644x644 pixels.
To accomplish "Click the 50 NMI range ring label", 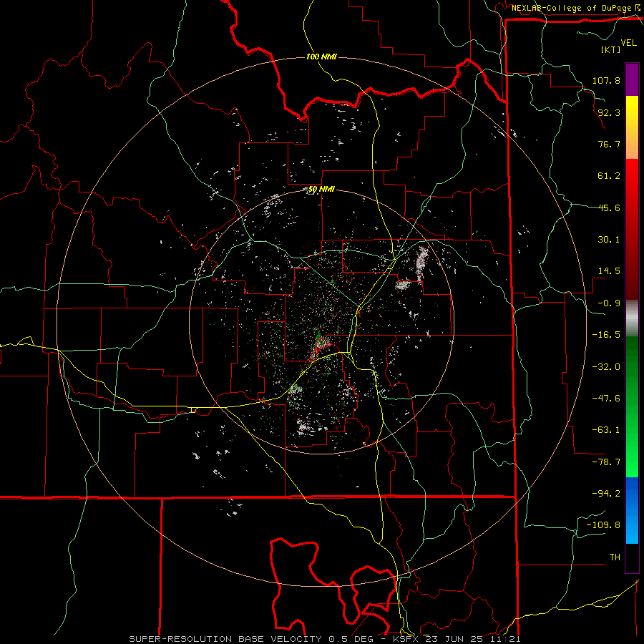I will point(321,190).
